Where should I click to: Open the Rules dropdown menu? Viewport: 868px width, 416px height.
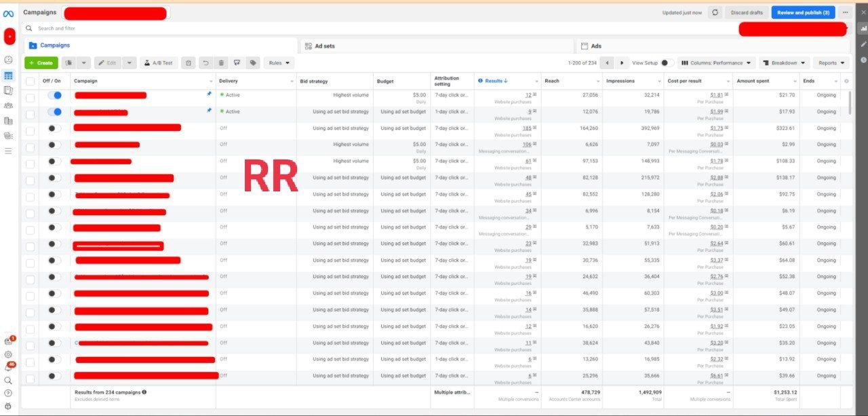[x=279, y=63]
